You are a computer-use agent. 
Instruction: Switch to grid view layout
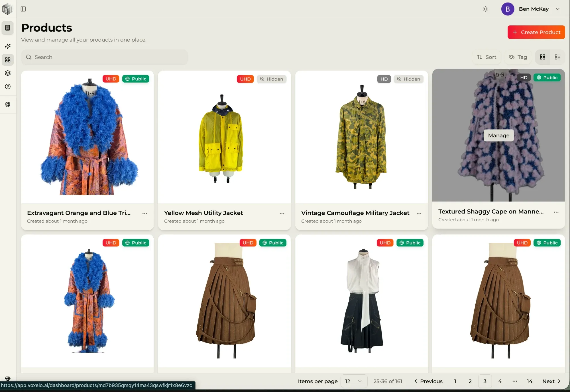point(542,57)
